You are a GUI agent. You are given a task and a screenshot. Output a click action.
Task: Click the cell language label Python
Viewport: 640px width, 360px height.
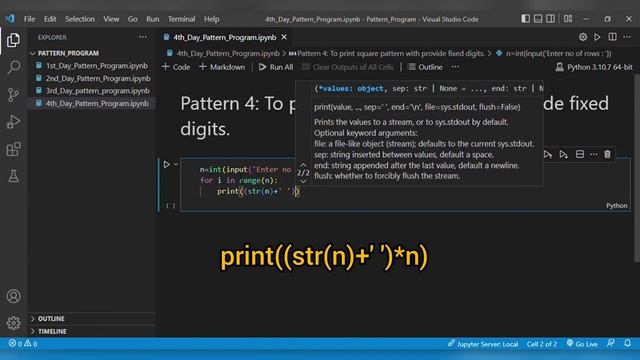[616, 205]
